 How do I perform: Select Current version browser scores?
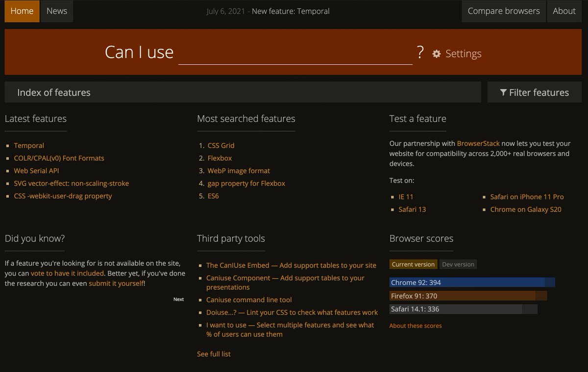413,264
